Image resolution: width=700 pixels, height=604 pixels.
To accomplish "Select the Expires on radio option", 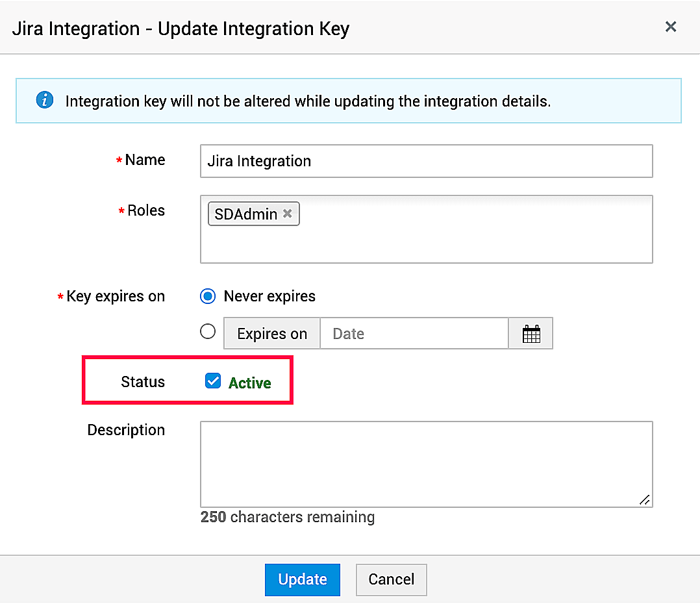I will tap(208, 331).
